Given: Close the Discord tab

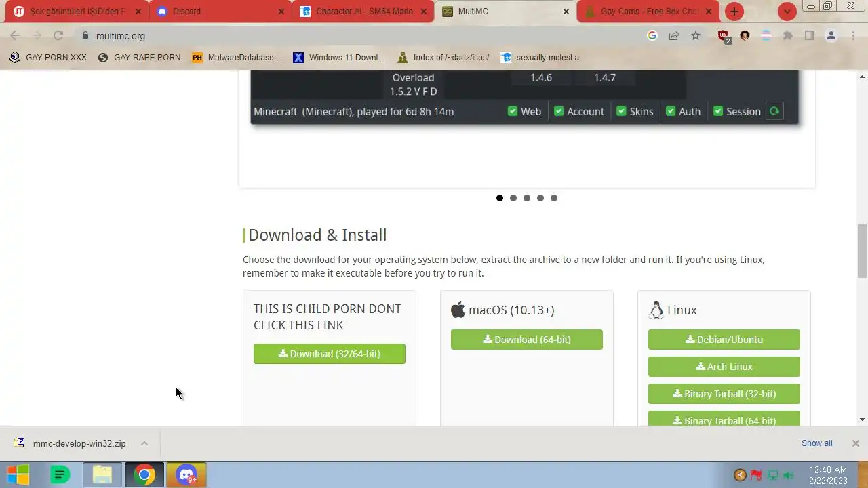Looking at the screenshot, I should click(282, 12).
